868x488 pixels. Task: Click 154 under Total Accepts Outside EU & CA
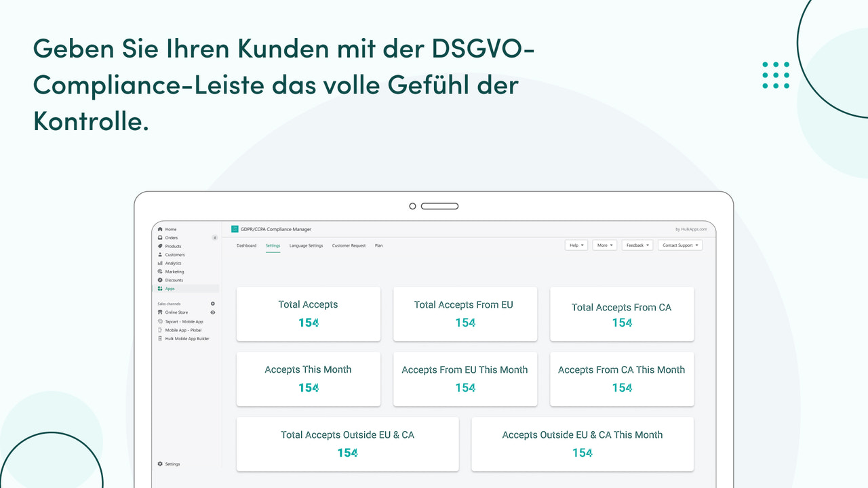click(x=347, y=453)
